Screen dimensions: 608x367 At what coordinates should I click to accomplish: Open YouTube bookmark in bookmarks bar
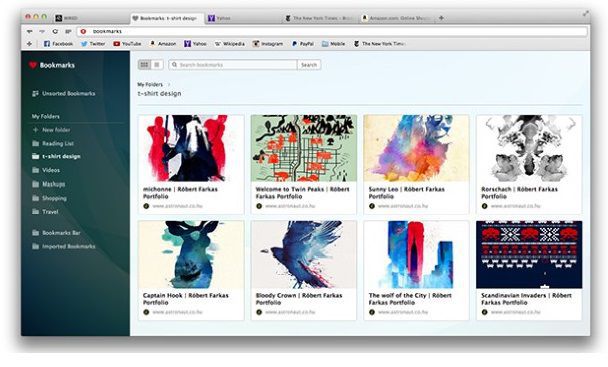[x=127, y=44]
